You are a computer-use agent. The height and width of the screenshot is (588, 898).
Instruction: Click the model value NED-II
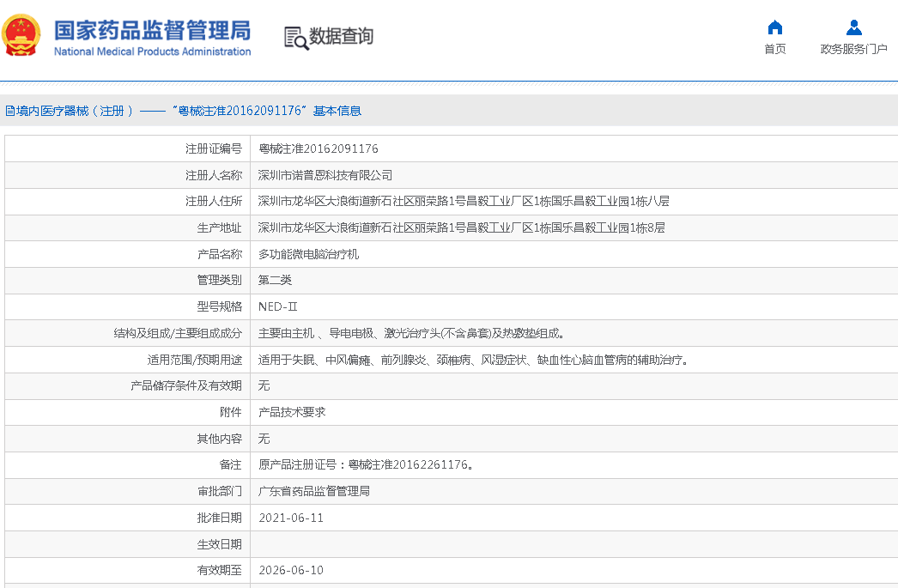tap(277, 306)
